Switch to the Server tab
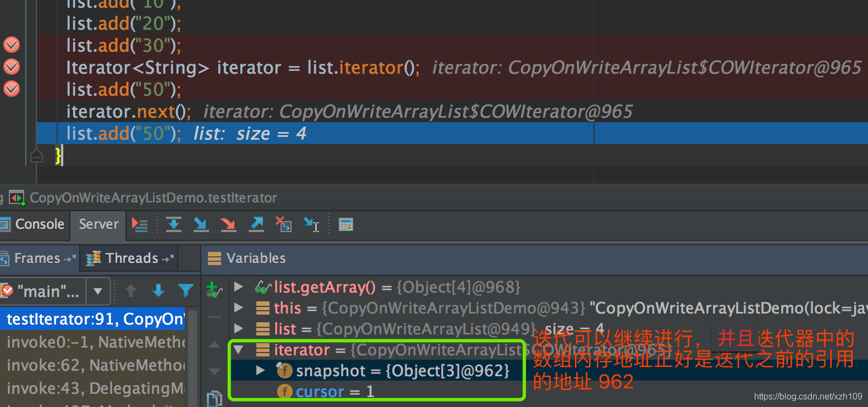 [x=98, y=224]
